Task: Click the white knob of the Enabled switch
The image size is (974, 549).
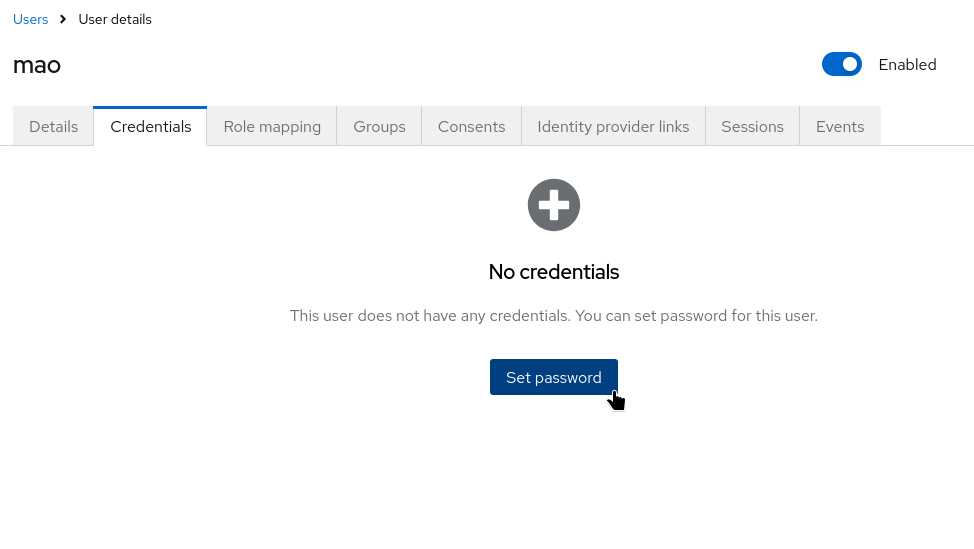Action: (x=850, y=65)
